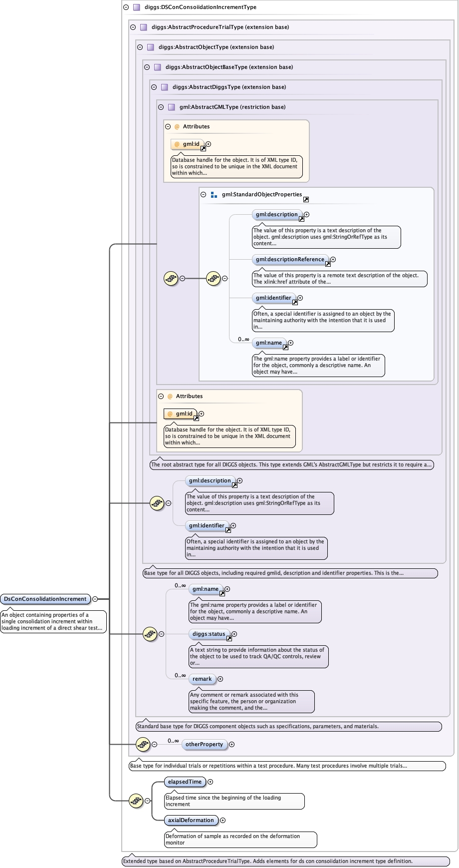Select the remark element node
The height and width of the screenshot is (868, 459).
202,679
